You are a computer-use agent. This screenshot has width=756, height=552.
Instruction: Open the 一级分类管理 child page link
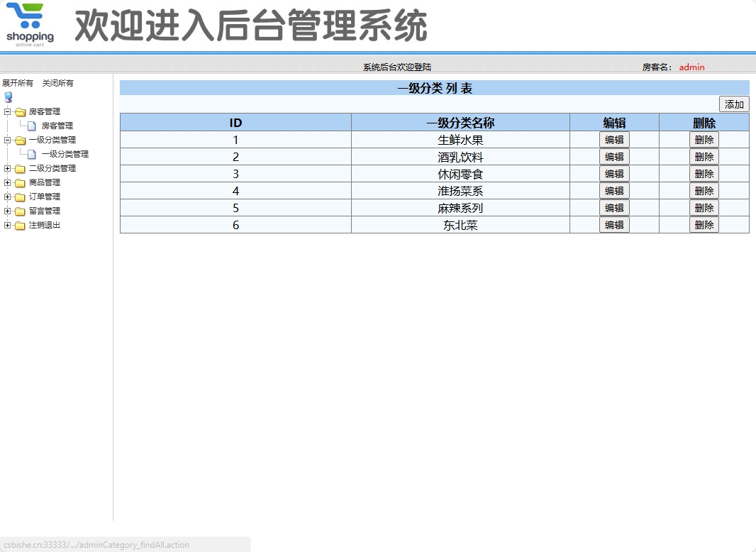pos(65,155)
